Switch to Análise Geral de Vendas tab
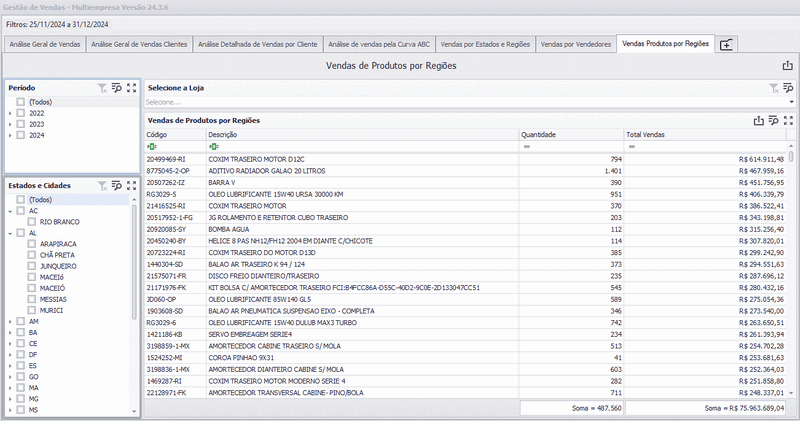 click(45, 44)
